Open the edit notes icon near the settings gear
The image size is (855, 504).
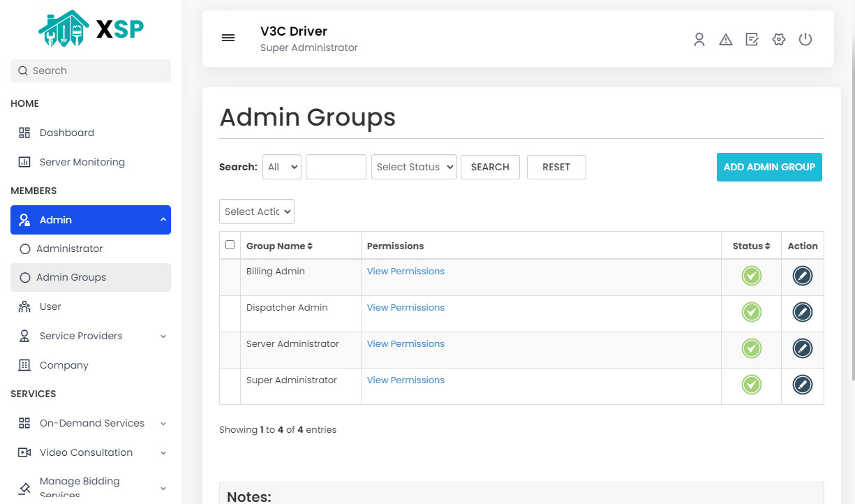752,39
